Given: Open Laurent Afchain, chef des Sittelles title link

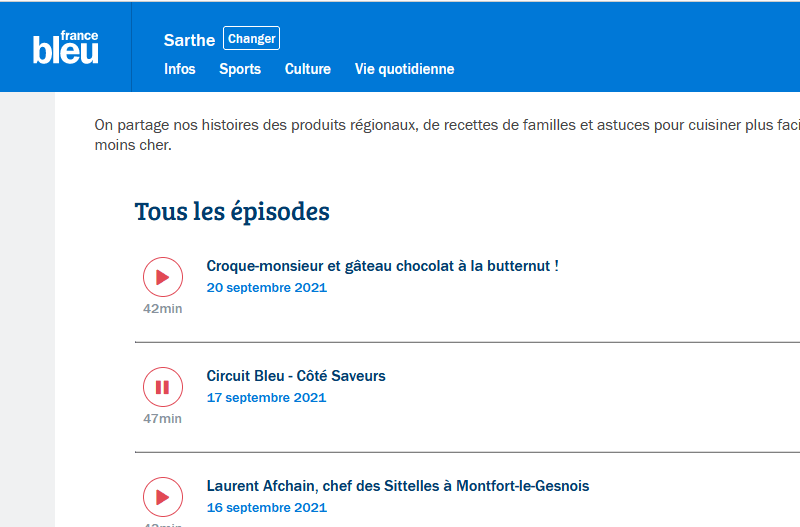Looking at the screenshot, I should pyautogui.click(x=398, y=486).
